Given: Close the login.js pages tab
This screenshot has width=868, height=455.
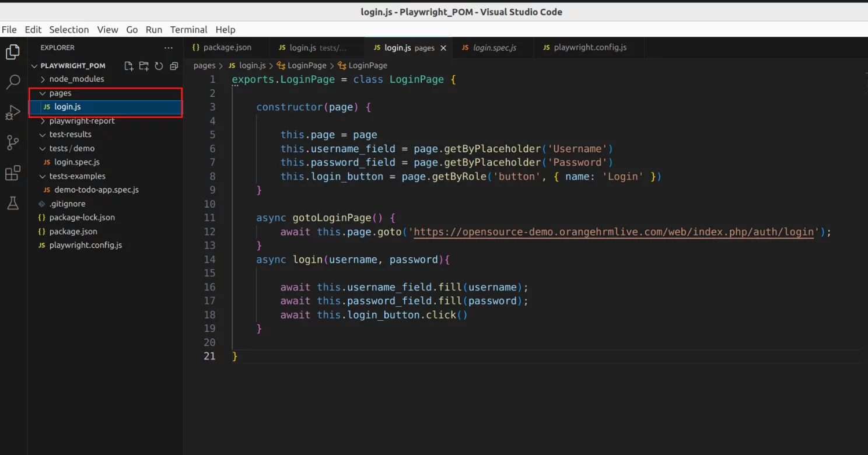Looking at the screenshot, I should click(x=443, y=48).
